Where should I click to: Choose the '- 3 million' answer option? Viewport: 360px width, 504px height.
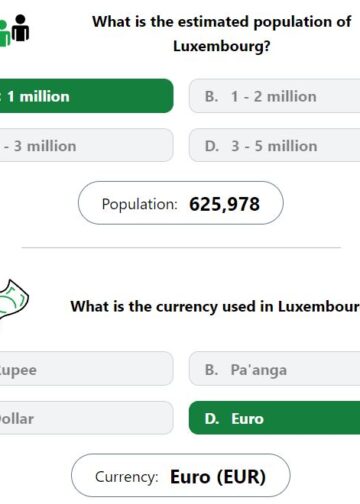tap(86, 145)
